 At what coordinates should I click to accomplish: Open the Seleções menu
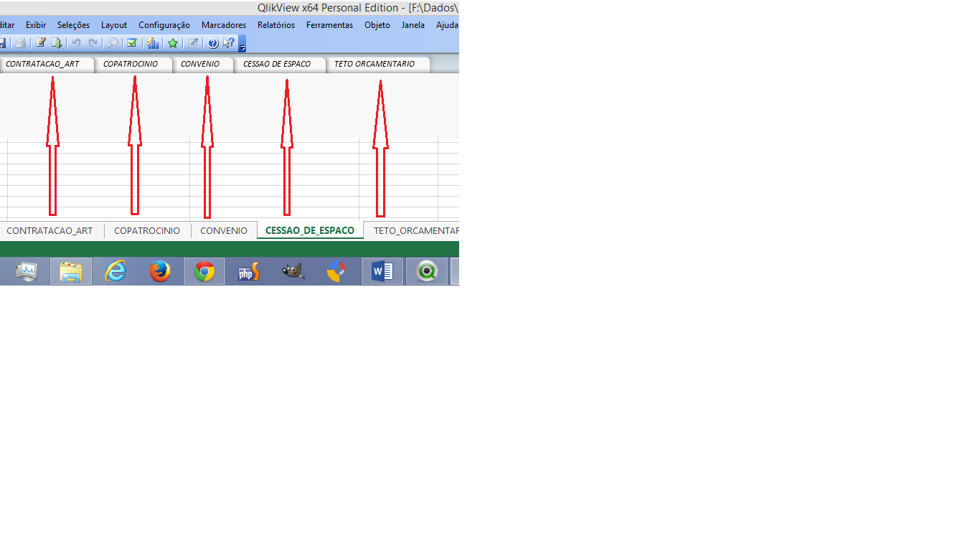tap(73, 25)
